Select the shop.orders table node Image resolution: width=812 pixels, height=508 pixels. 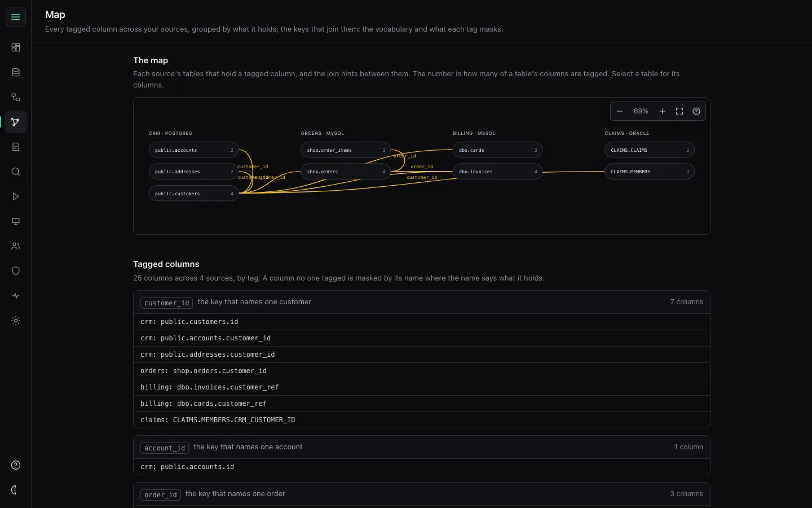point(346,172)
